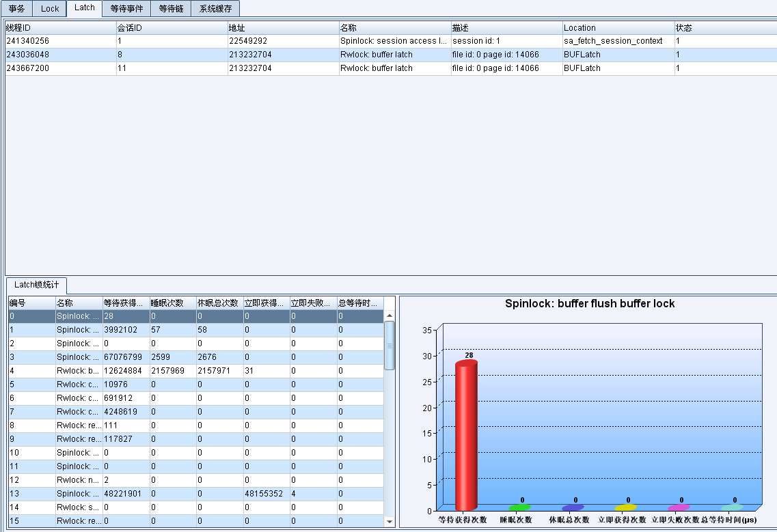Viewport: 777px width, 532px height.
Task: Open the Lock tab
Action: click(50, 8)
